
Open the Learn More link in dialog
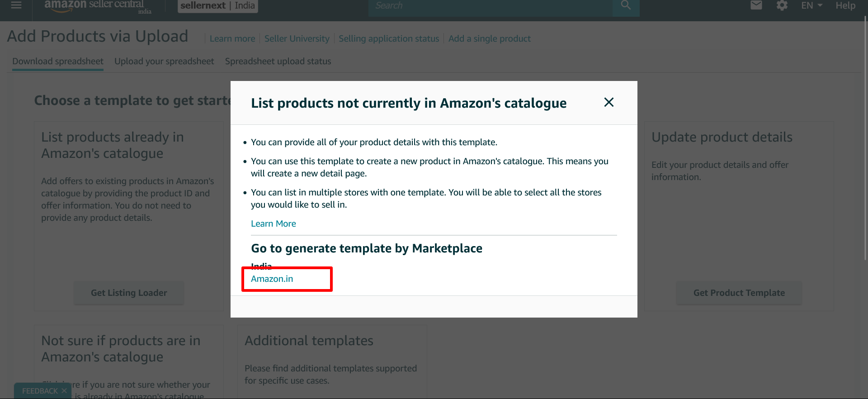(274, 223)
